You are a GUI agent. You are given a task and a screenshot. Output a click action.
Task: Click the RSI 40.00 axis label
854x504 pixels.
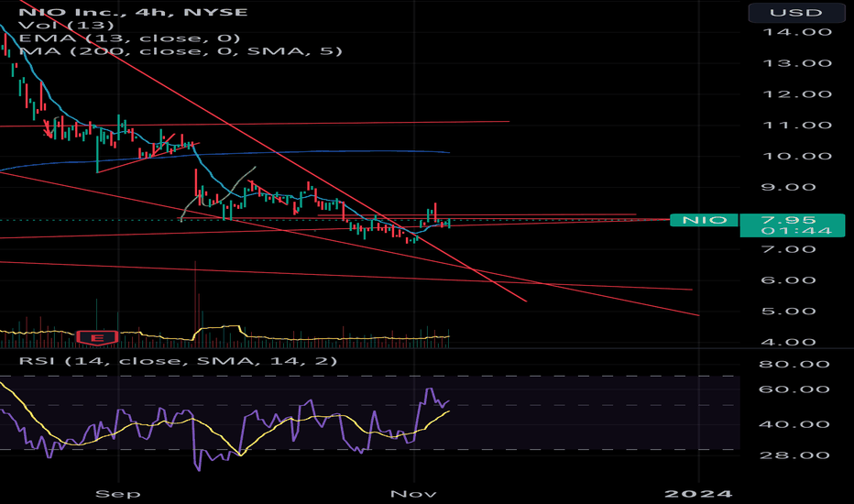794,424
